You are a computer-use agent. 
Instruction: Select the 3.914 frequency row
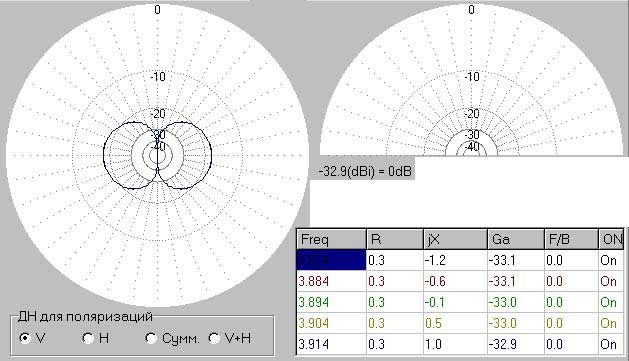click(461, 344)
